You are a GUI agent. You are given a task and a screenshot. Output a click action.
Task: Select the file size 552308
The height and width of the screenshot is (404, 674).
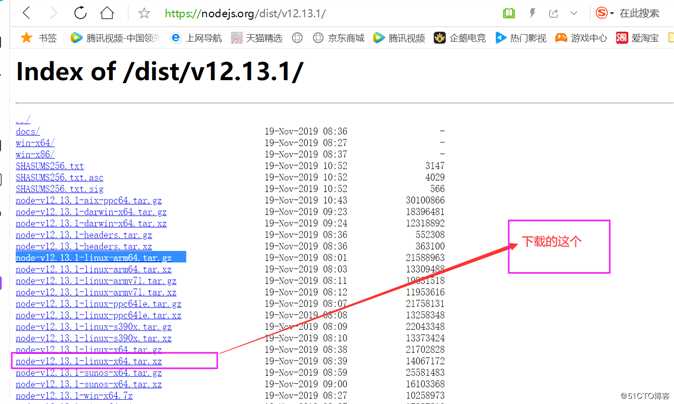[x=430, y=235]
